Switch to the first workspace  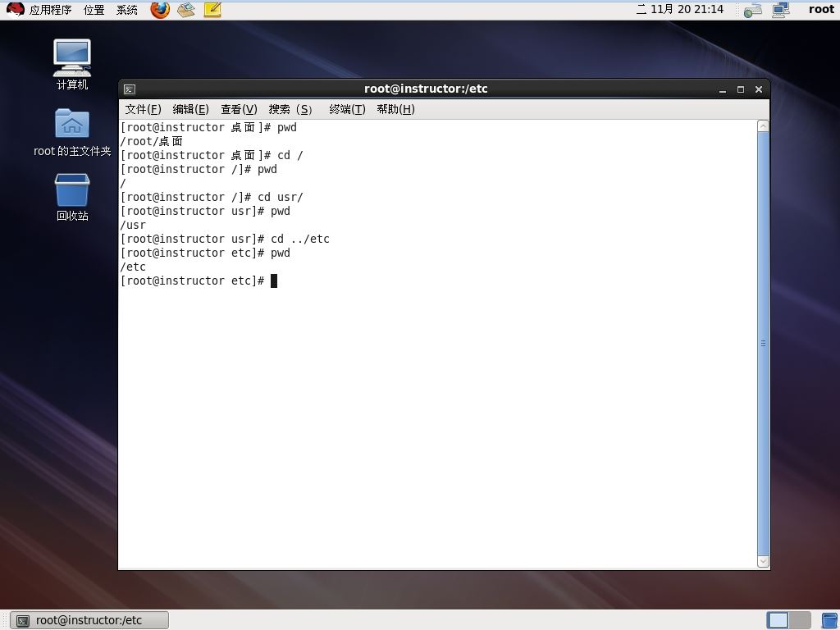point(778,620)
